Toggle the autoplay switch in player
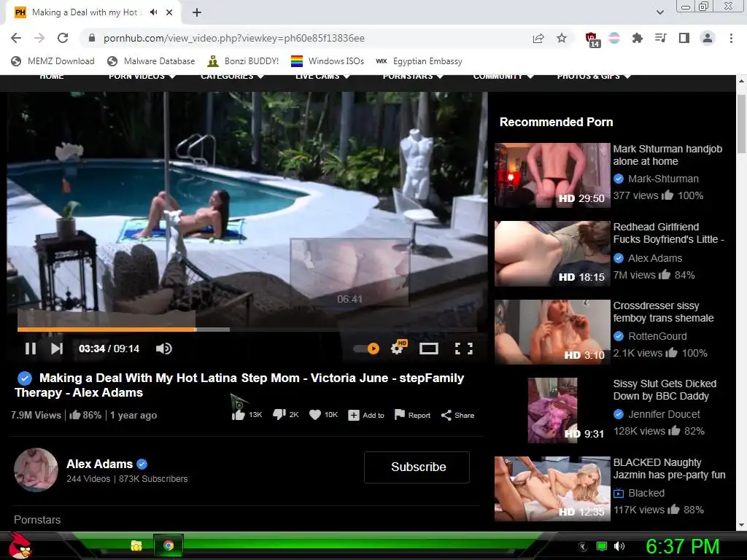Screen dimensions: 747x560 point(366,349)
